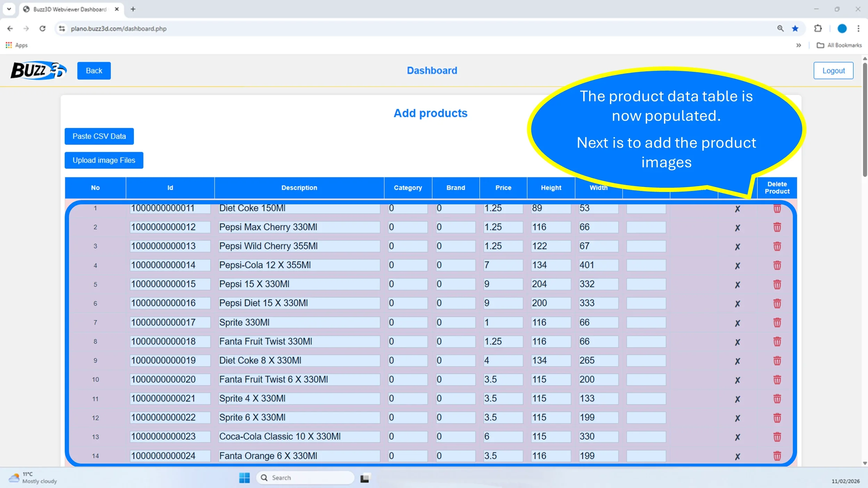The height and width of the screenshot is (488, 868).
Task: Open the All Bookmarks folder
Action: click(x=840, y=45)
